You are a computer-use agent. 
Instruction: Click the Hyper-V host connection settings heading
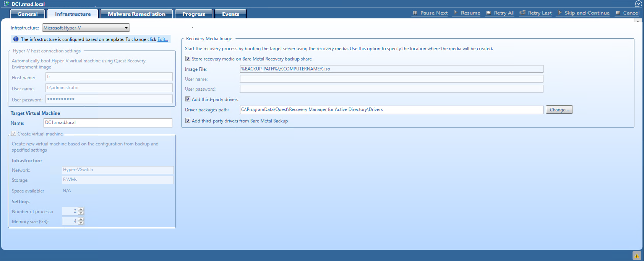[x=47, y=51]
